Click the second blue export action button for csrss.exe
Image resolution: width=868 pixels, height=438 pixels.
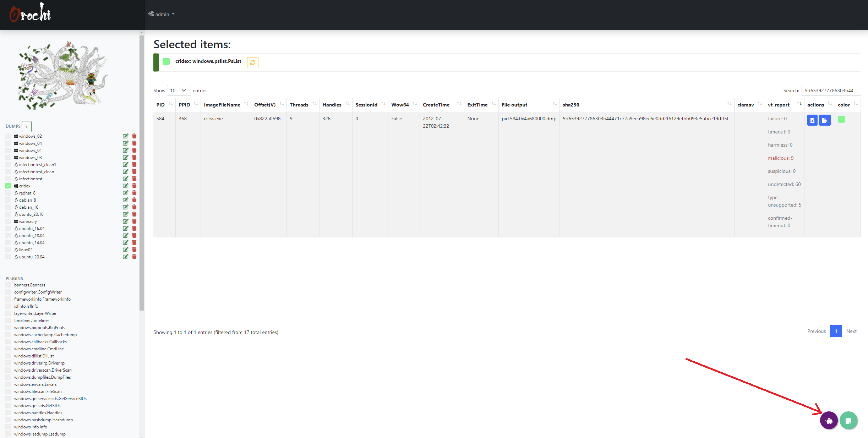pos(825,120)
